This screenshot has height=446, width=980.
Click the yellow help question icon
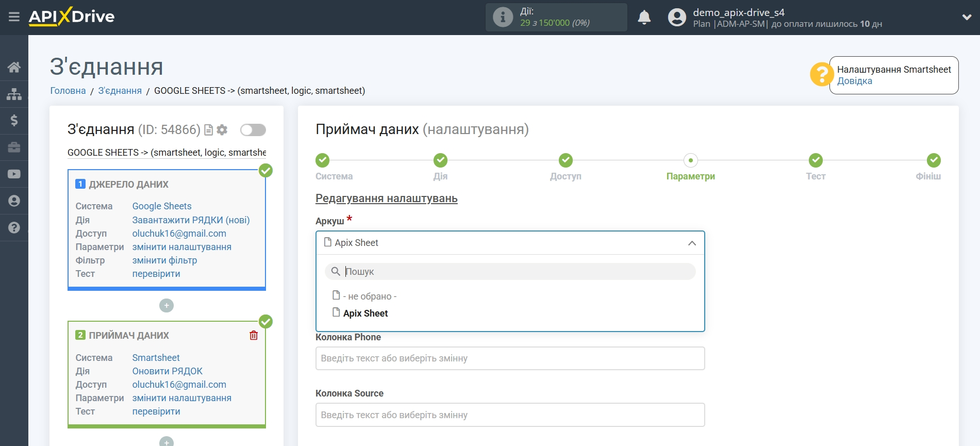821,75
